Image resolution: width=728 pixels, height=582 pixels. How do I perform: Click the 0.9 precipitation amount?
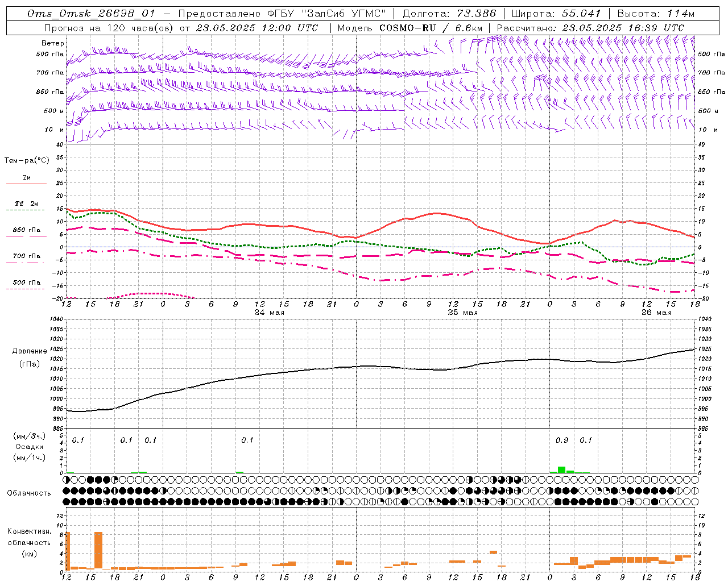pyautogui.click(x=562, y=440)
